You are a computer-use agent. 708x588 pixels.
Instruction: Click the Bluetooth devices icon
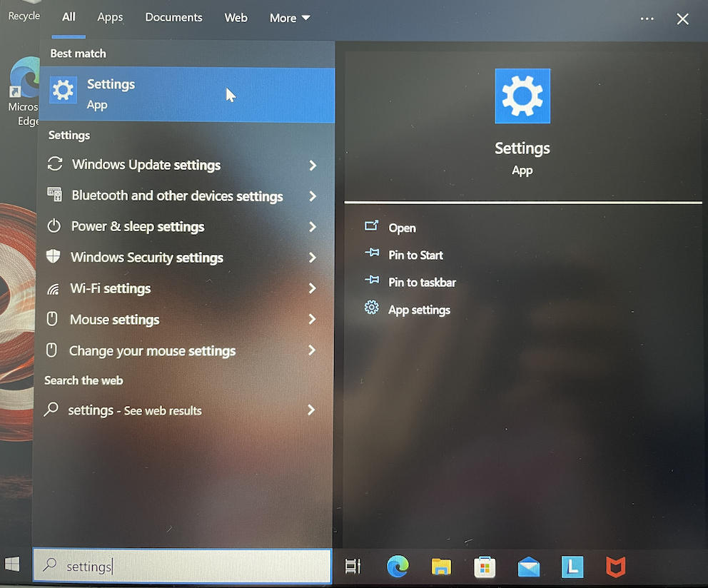point(55,194)
